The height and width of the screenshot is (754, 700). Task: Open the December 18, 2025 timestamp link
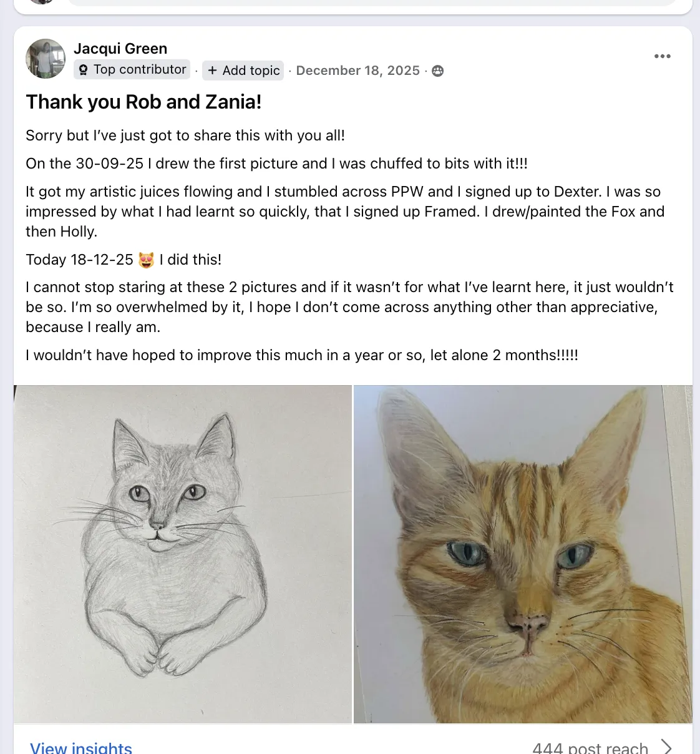(x=357, y=71)
